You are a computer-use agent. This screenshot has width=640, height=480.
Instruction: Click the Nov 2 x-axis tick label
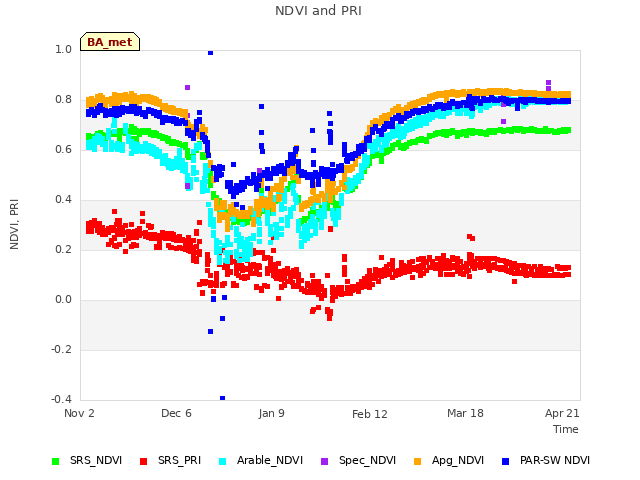tap(79, 413)
